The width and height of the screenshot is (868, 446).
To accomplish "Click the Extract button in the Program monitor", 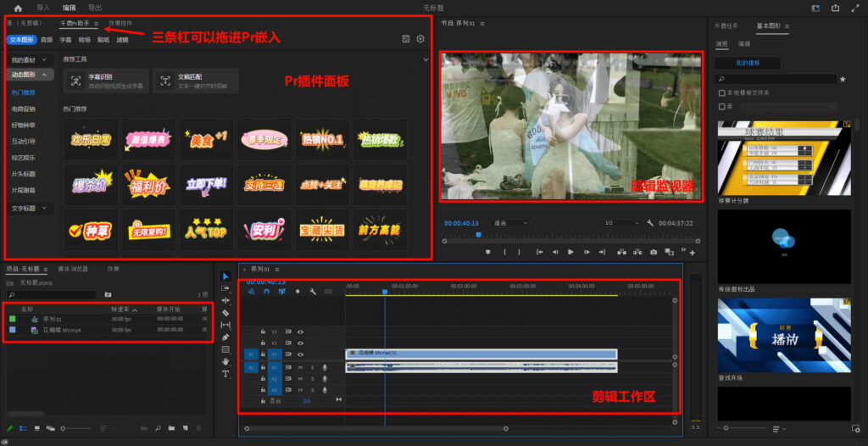I will [x=637, y=252].
